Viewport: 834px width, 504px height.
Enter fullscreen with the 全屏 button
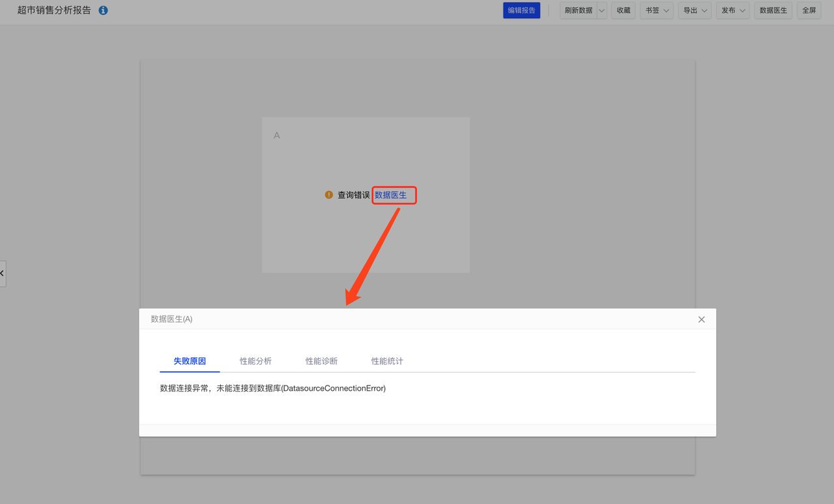(809, 10)
